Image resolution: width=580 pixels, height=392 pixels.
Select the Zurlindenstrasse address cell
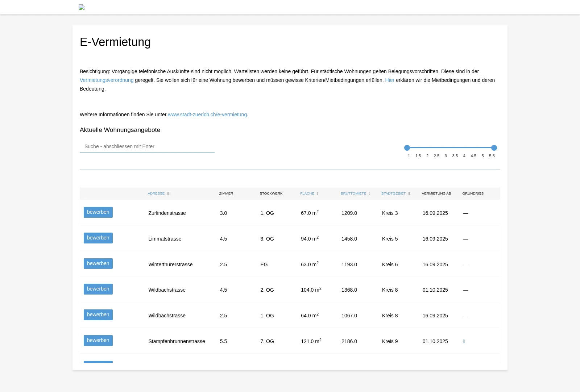pos(167,213)
